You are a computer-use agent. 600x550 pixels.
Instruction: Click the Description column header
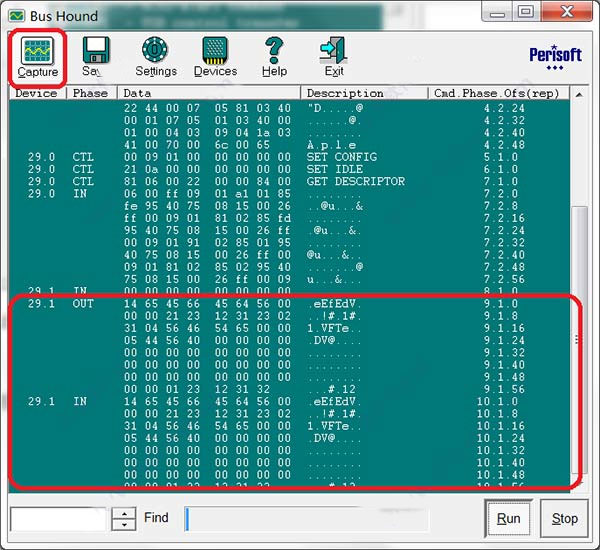pyautogui.click(x=364, y=93)
